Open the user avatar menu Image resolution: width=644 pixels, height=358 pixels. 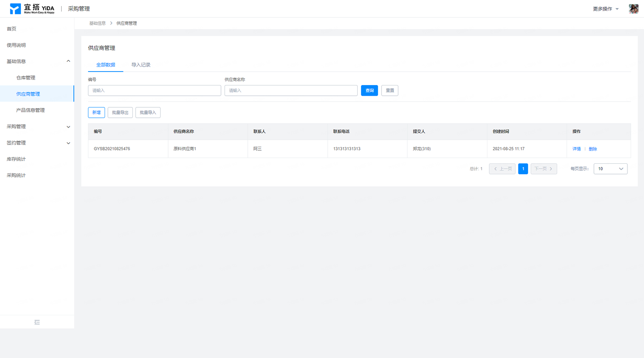coord(633,9)
